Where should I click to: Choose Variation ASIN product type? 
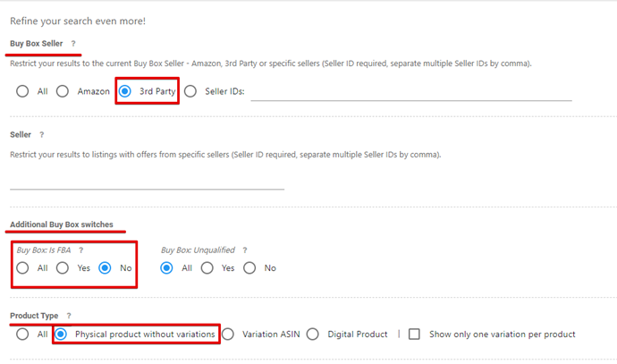228,334
